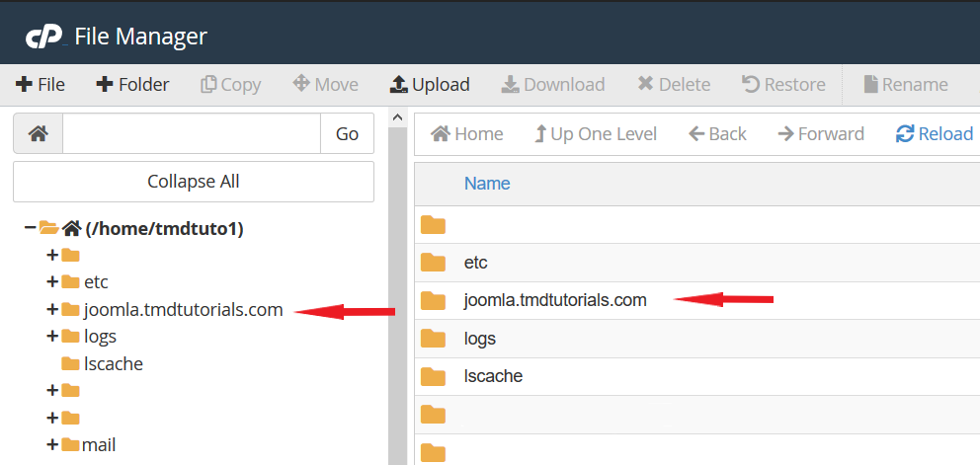Type in the directory path input field
The height and width of the screenshot is (465, 980).
pos(191,134)
